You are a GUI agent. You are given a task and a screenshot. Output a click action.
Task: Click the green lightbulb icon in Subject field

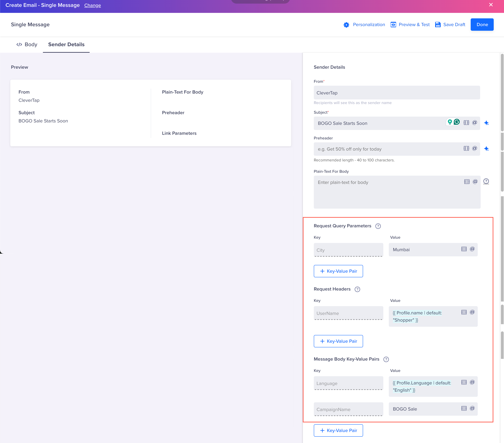(450, 122)
